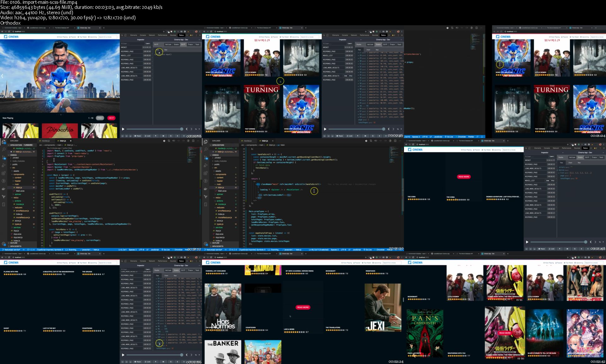
Task: Open Extensions icon in 00:01:30 VS Code frame
Action: pos(205,173)
